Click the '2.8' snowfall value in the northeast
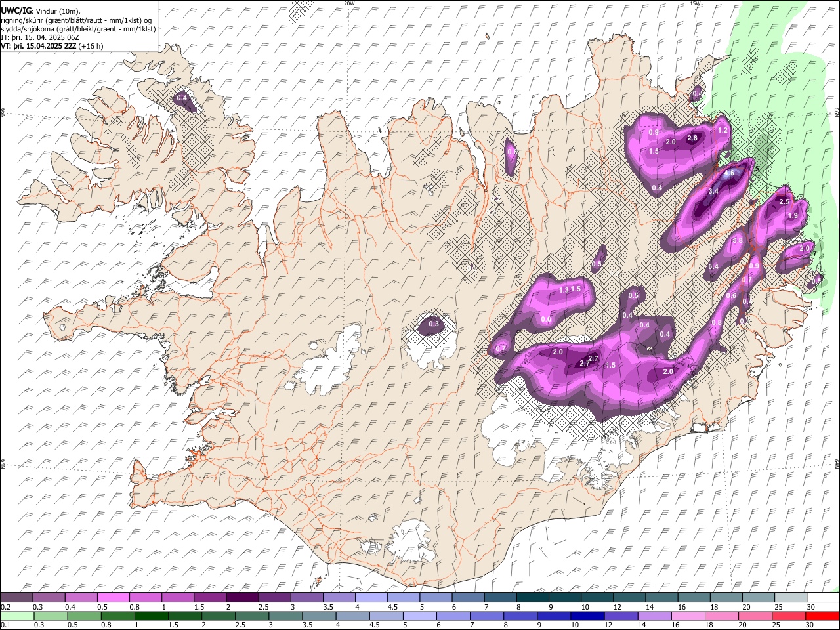 [692, 138]
